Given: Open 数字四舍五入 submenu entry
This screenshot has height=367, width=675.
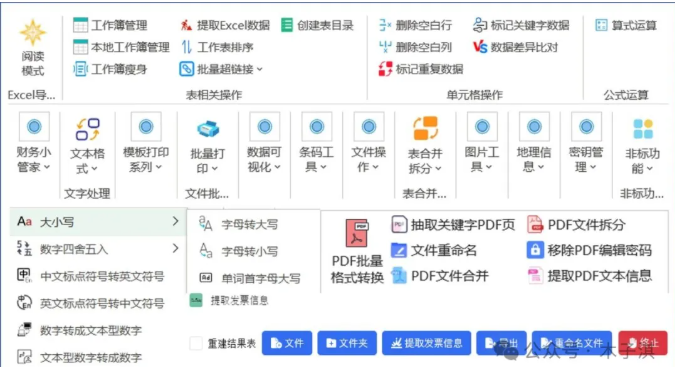Looking at the screenshot, I should pyautogui.click(x=98, y=249).
